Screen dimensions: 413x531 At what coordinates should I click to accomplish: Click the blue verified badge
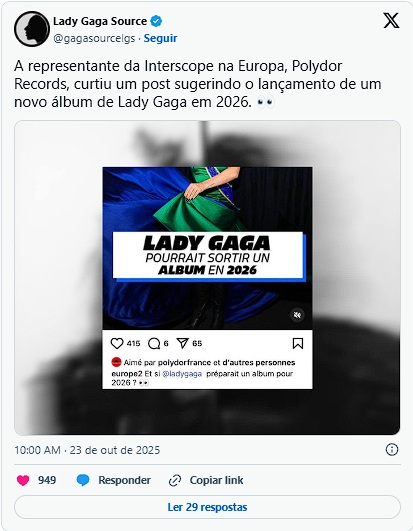pyautogui.click(x=156, y=21)
